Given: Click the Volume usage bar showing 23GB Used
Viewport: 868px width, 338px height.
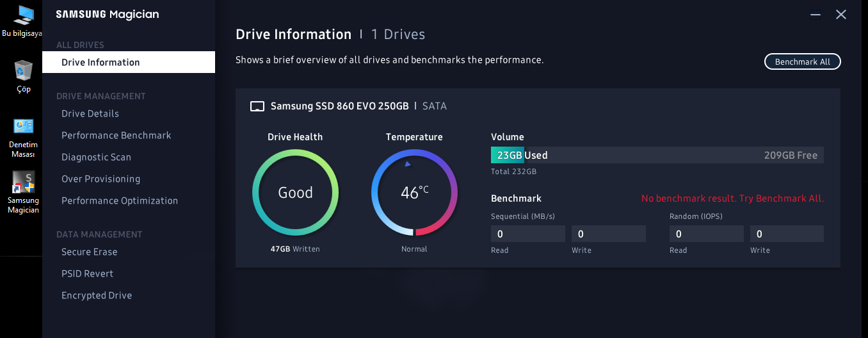Looking at the screenshot, I should tap(657, 155).
